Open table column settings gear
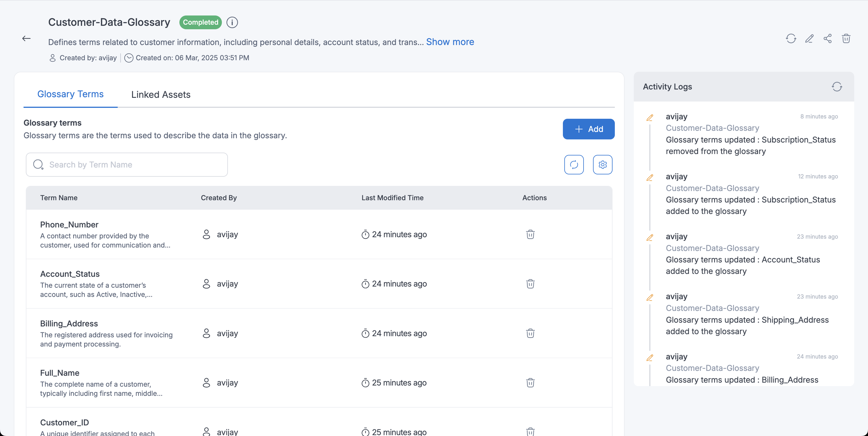Viewport: 868px width, 436px height. pos(602,165)
